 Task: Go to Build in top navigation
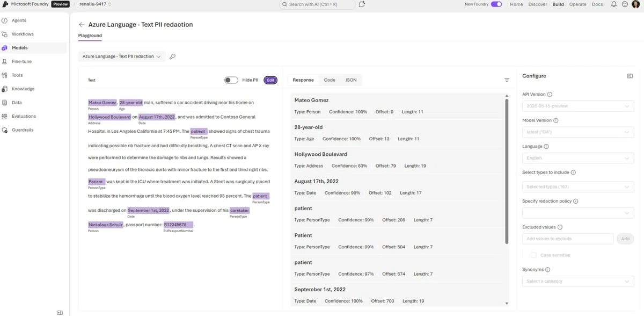pyautogui.click(x=558, y=4)
